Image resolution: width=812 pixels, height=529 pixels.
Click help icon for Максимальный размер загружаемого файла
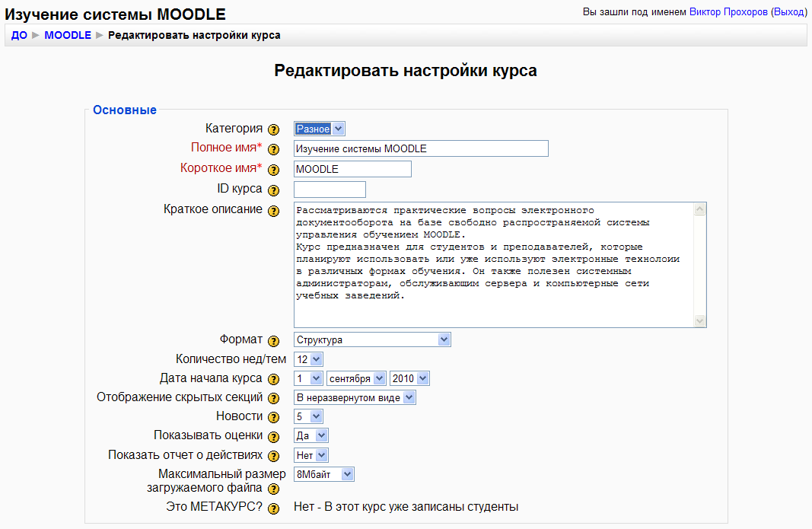273,489
